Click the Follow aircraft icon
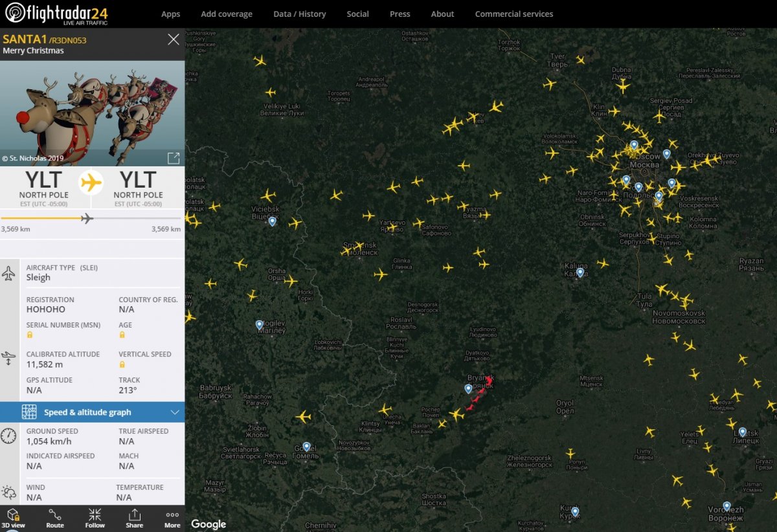This screenshot has width=777, height=532. click(95, 518)
